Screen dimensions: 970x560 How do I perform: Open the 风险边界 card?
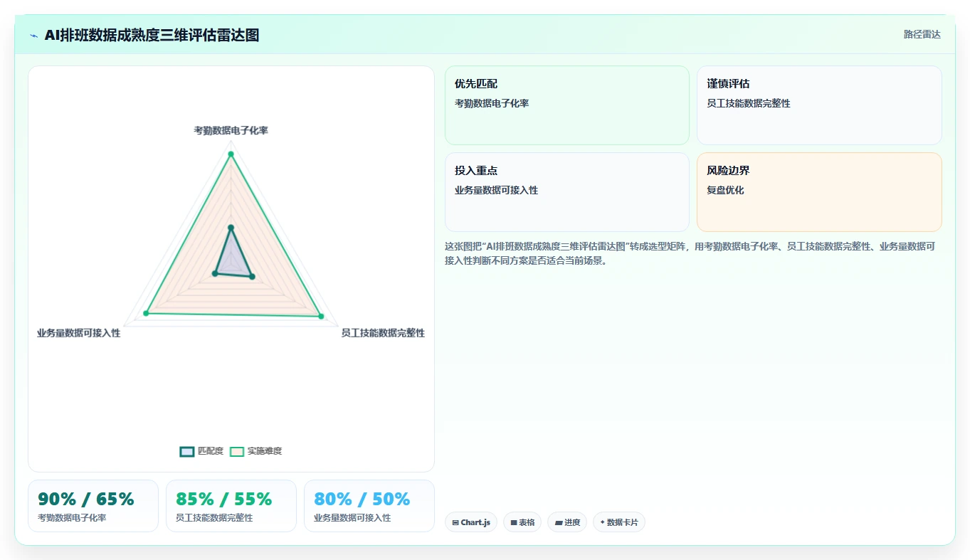coord(819,192)
